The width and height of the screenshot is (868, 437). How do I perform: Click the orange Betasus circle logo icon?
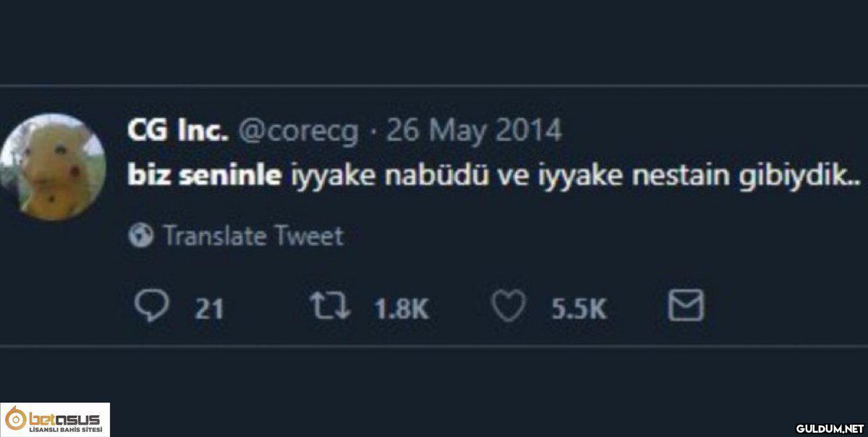pos(14,420)
